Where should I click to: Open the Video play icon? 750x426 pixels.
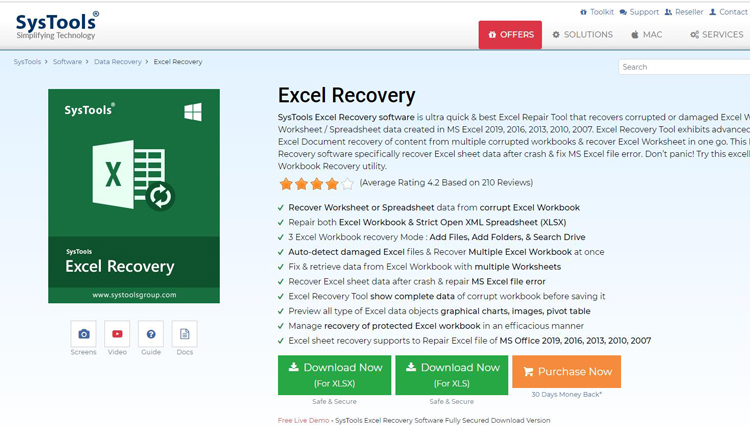[x=117, y=334]
